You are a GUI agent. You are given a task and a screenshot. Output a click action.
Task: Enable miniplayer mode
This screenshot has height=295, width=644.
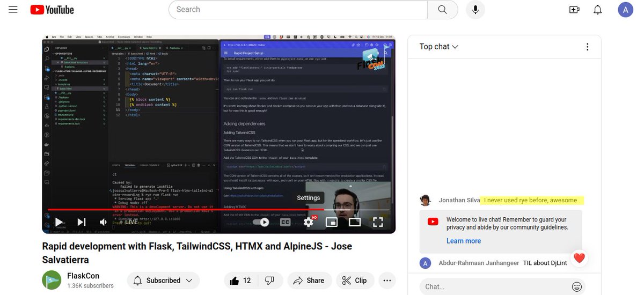(x=332, y=222)
